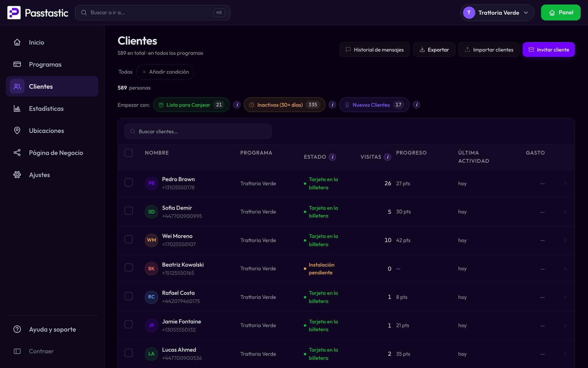Click the Página de Negocio share icon
588x368 pixels.
point(17,153)
